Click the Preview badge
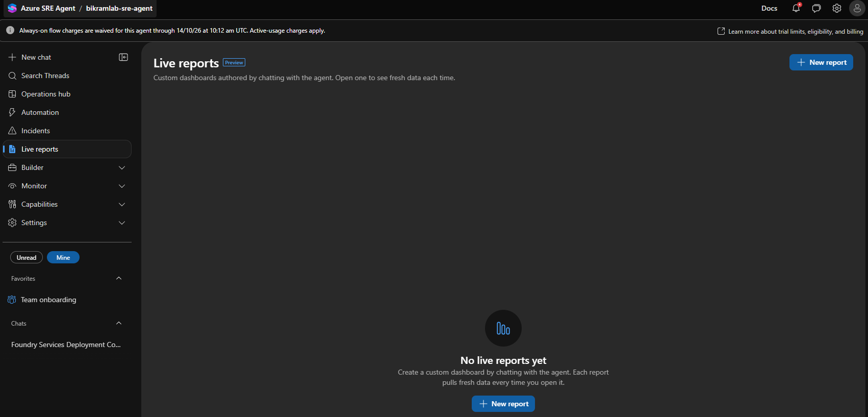 click(x=234, y=62)
